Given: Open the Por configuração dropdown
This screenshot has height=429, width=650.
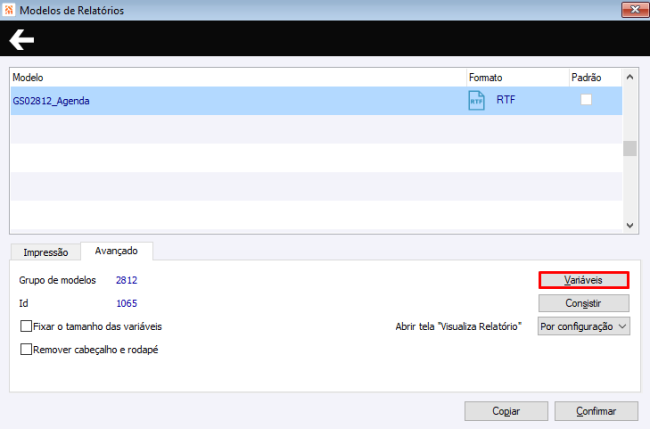Looking at the screenshot, I should tap(584, 326).
